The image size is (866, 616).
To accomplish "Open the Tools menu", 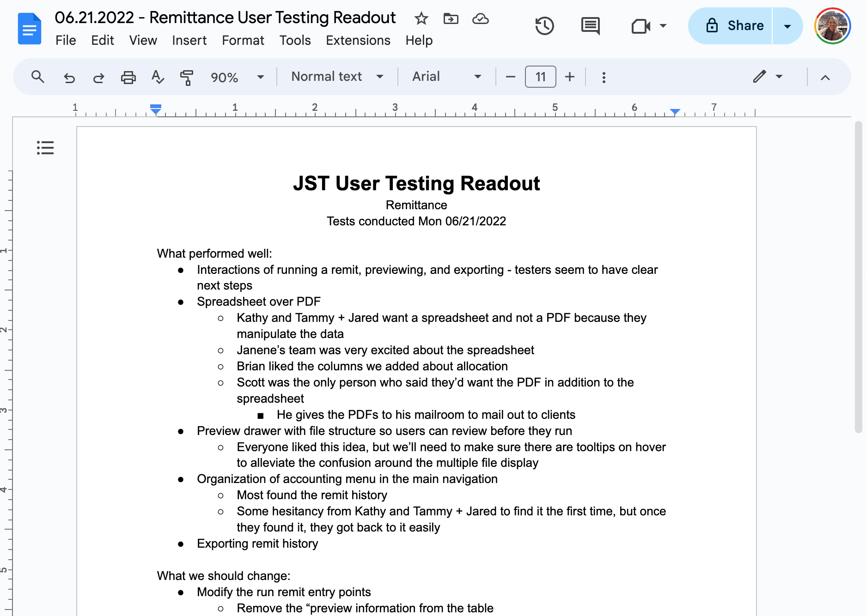I will click(x=295, y=41).
